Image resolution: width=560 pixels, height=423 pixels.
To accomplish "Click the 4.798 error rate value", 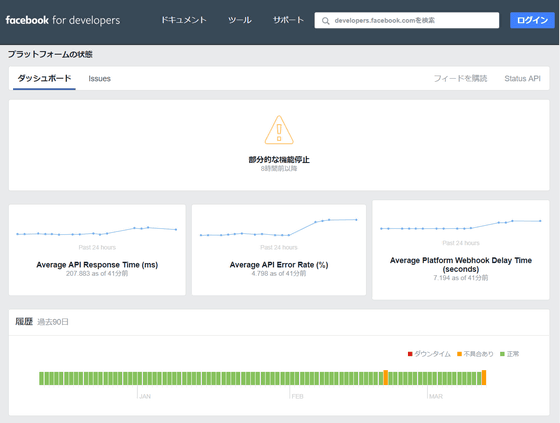I will (x=279, y=274).
